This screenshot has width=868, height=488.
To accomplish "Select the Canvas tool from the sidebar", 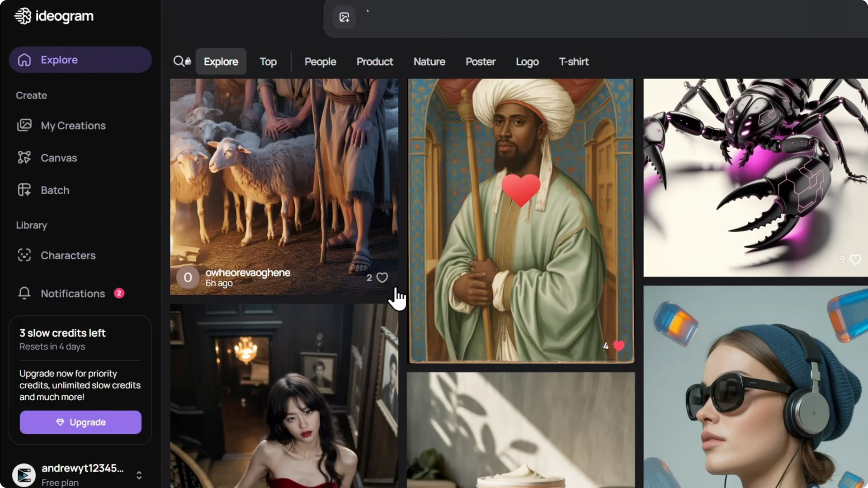I will (58, 158).
